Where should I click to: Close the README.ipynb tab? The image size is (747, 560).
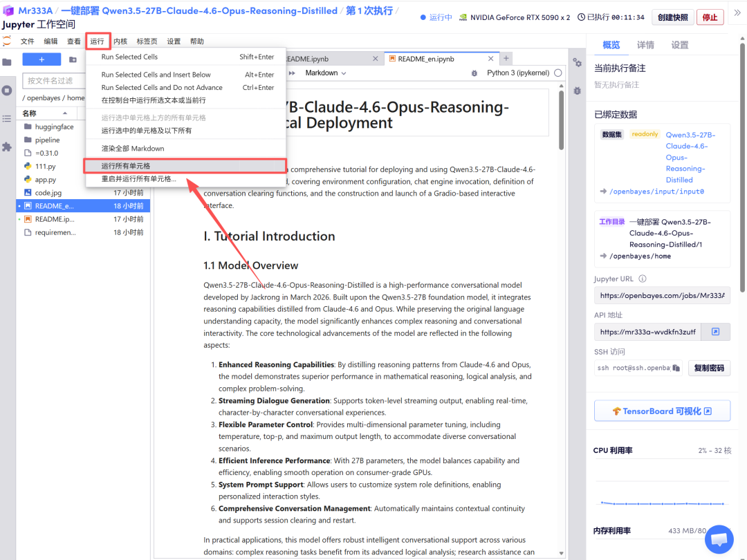376,59
